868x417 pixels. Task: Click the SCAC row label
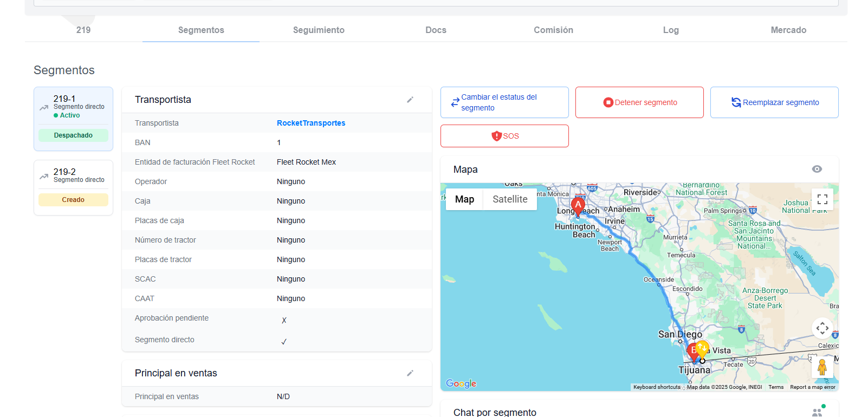(x=145, y=279)
